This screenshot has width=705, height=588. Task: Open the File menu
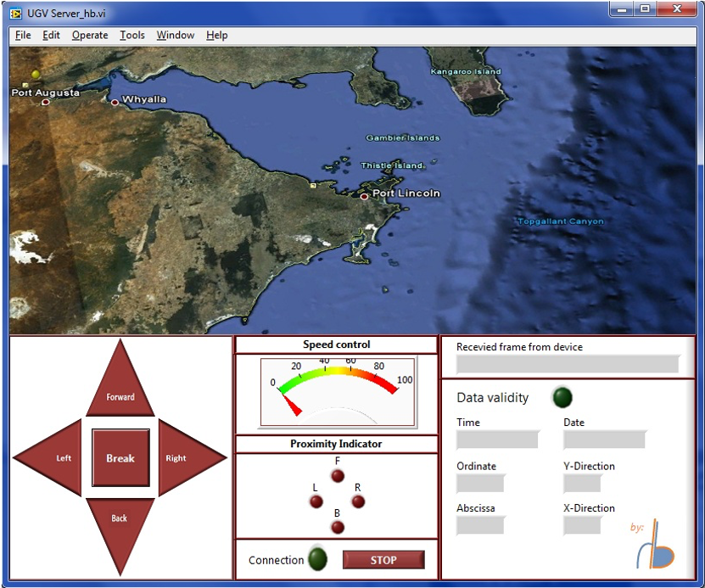coord(23,35)
